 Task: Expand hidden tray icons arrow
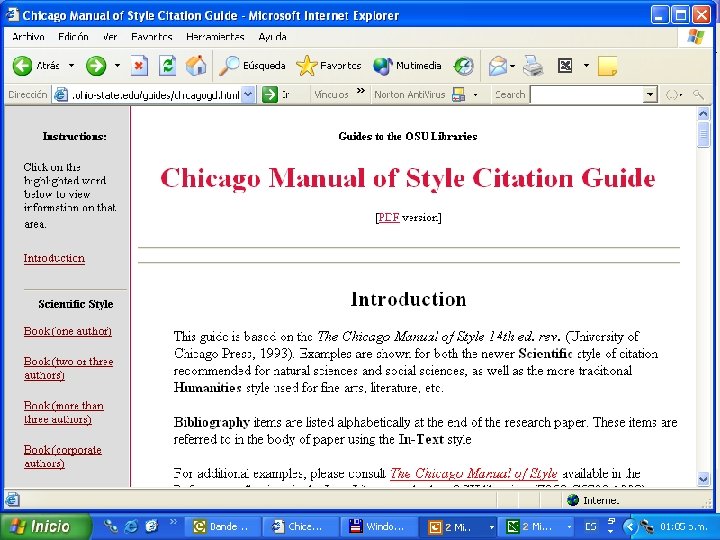pos(630,527)
